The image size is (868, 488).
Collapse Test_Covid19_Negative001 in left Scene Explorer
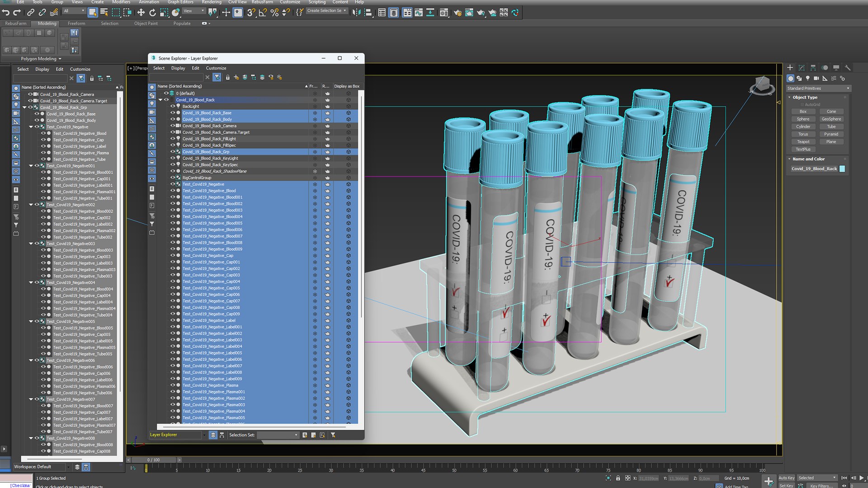click(x=31, y=166)
